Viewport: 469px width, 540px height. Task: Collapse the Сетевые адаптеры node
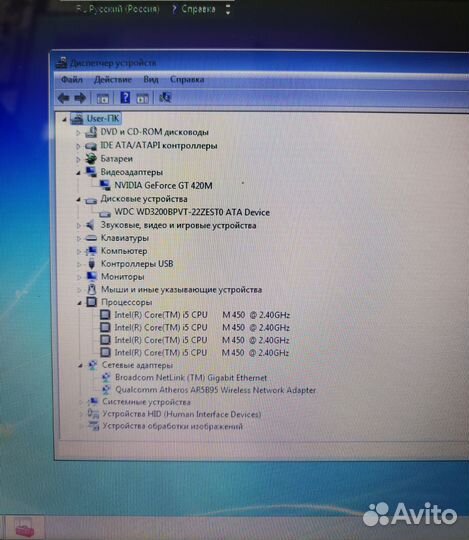(x=80, y=365)
